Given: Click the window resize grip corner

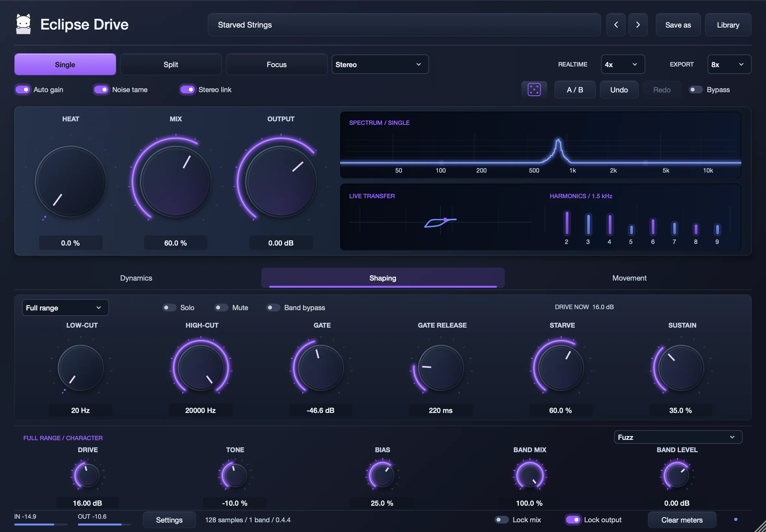Looking at the screenshot, I should pos(760,526).
